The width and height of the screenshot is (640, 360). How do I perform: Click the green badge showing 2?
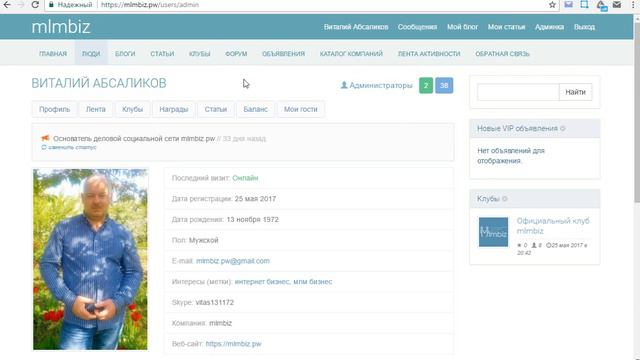point(426,85)
